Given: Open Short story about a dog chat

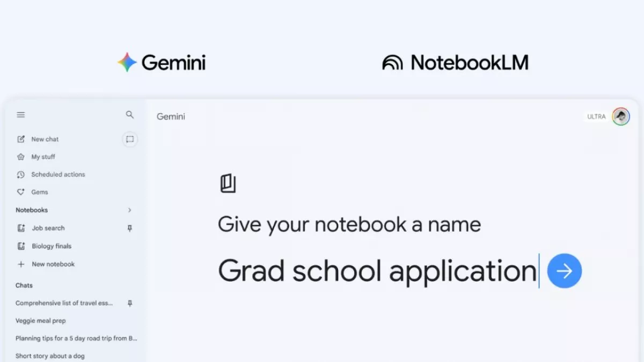Looking at the screenshot, I should pos(50,356).
